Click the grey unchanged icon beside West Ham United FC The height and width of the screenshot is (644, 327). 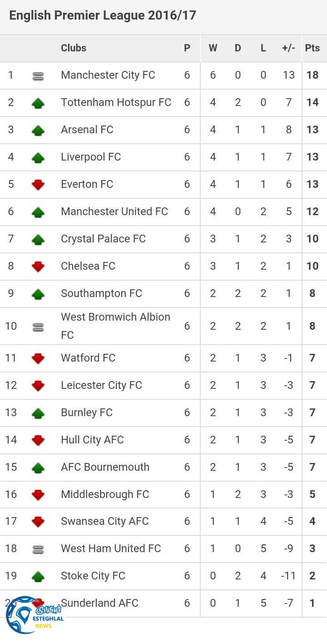(38, 549)
